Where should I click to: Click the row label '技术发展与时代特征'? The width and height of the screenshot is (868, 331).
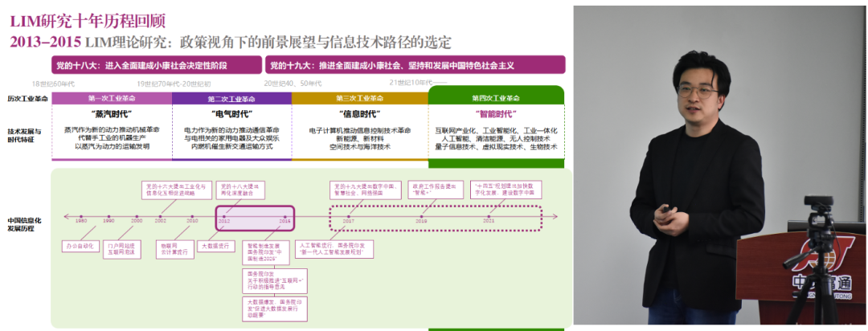[24, 136]
